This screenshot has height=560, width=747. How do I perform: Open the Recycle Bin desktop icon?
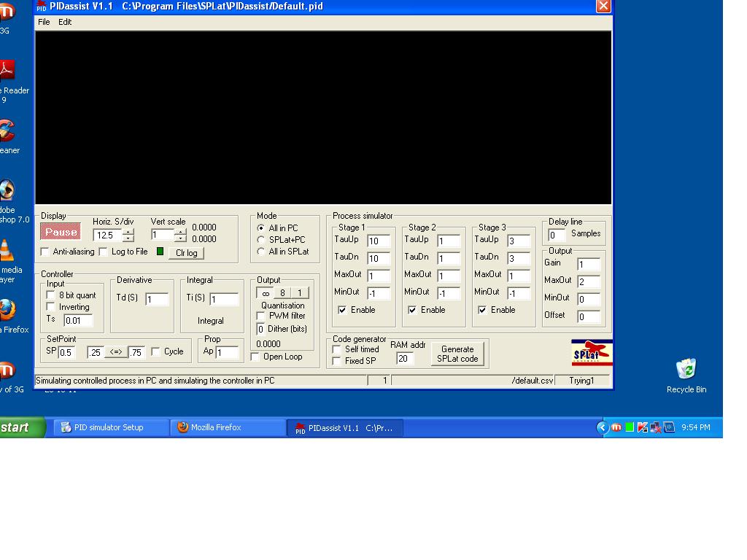[686, 376]
